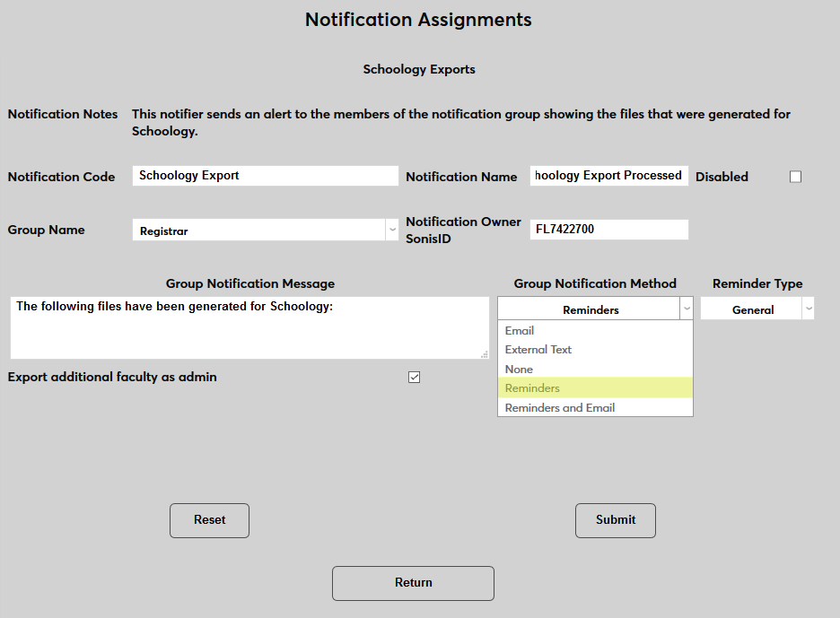Open the Group Notification Method dropdown
840x618 pixels.
tap(687, 308)
